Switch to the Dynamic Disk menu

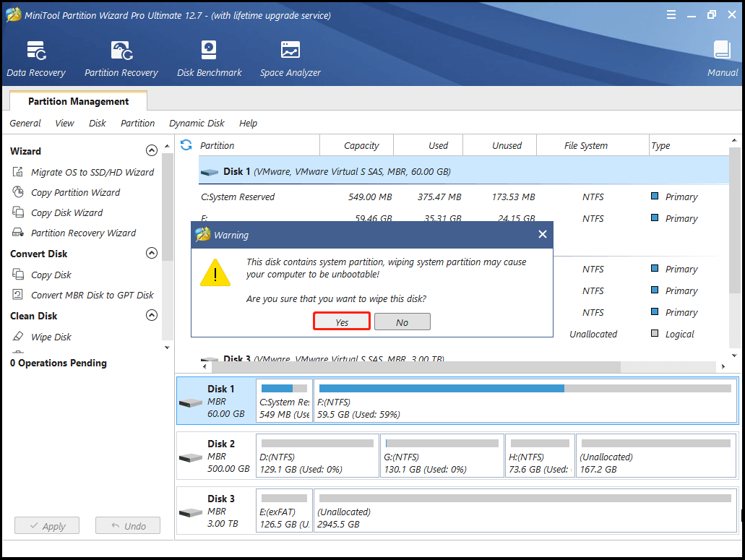[x=197, y=123]
